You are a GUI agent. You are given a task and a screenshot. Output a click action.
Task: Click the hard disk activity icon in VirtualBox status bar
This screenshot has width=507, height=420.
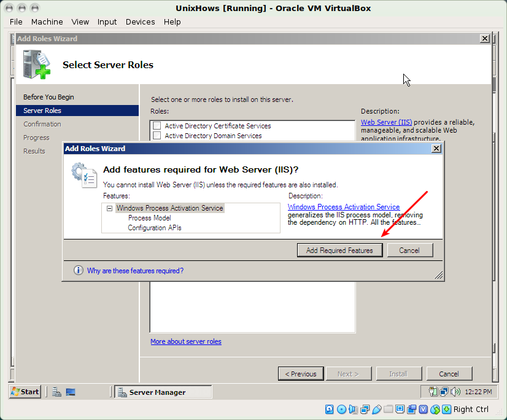[330, 409]
